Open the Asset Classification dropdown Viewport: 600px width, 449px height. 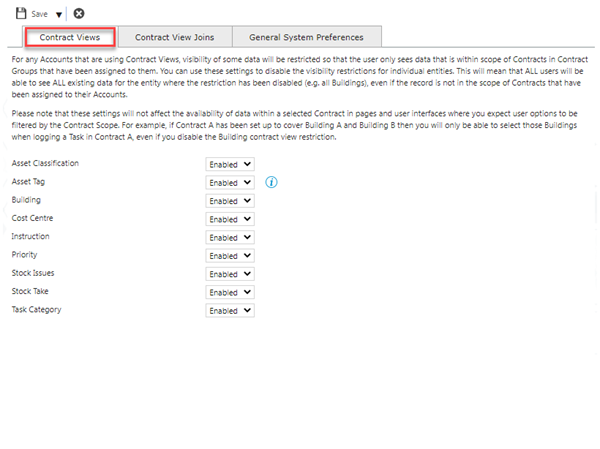(x=230, y=164)
